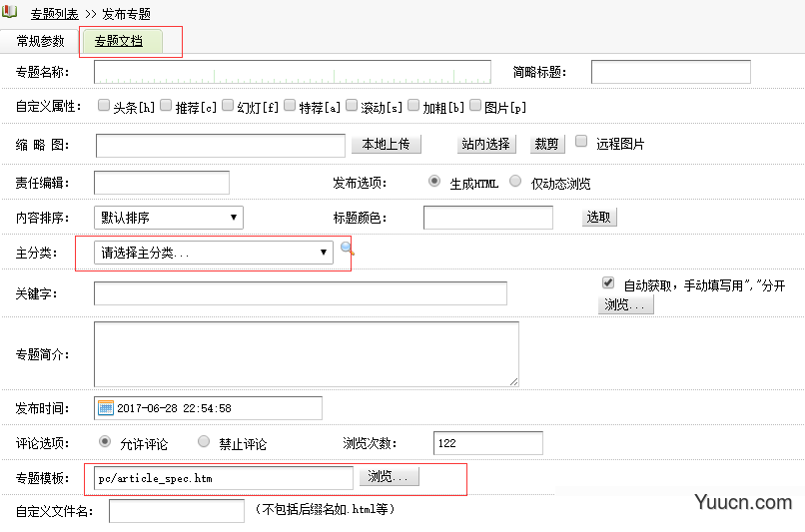The width and height of the screenshot is (805, 532).
Task: Uncheck the 自动获取 keyword checkbox
Action: pyautogui.click(x=607, y=282)
